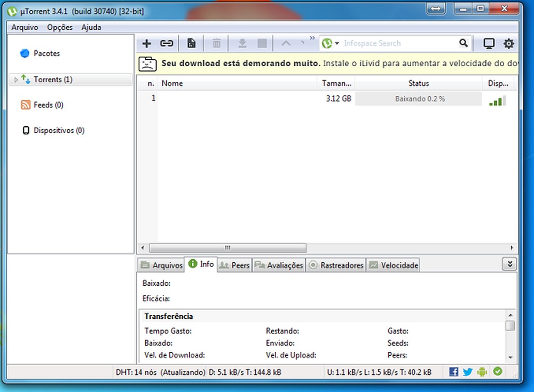Viewport: 534px width, 392px height.
Task: Click the Facebook icon in the status bar
Action: [x=453, y=372]
